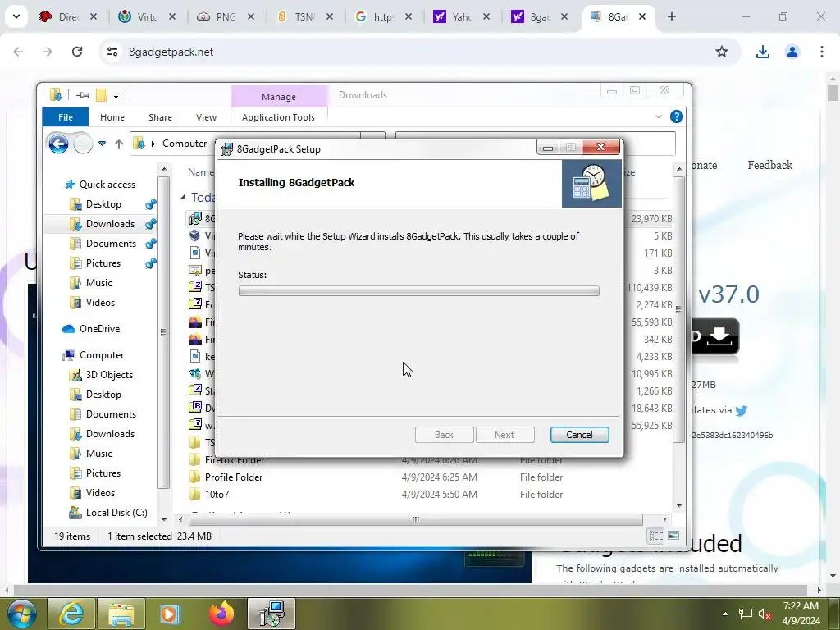
Task: Click Explorer help question mark icon
Action: click(677, 116)
